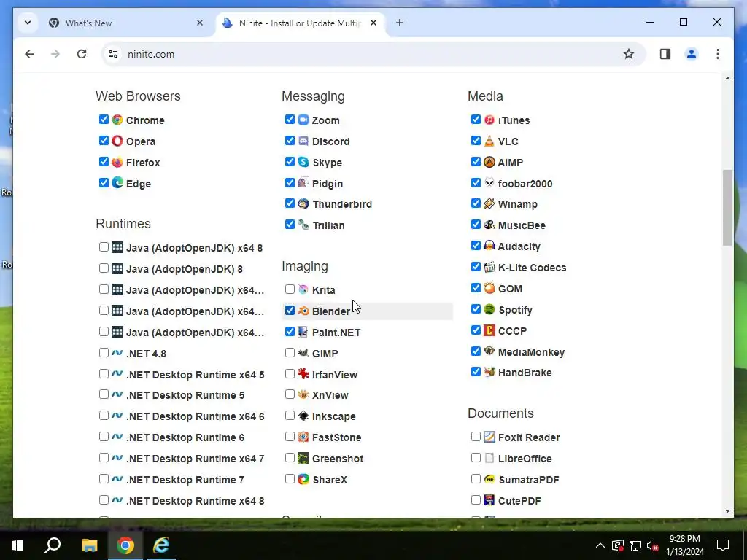The image size is (747, 560).
Task: Open Windows Start menu
Action: tap(18, 545)
